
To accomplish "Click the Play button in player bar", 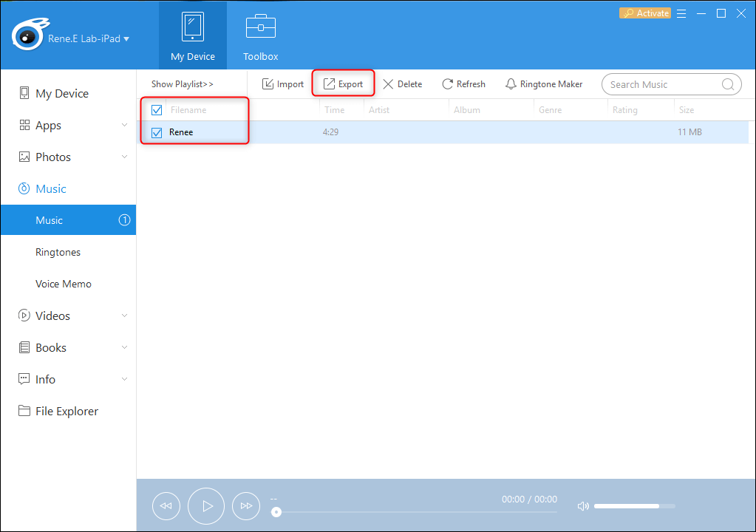I will click(x=206, y=506).
